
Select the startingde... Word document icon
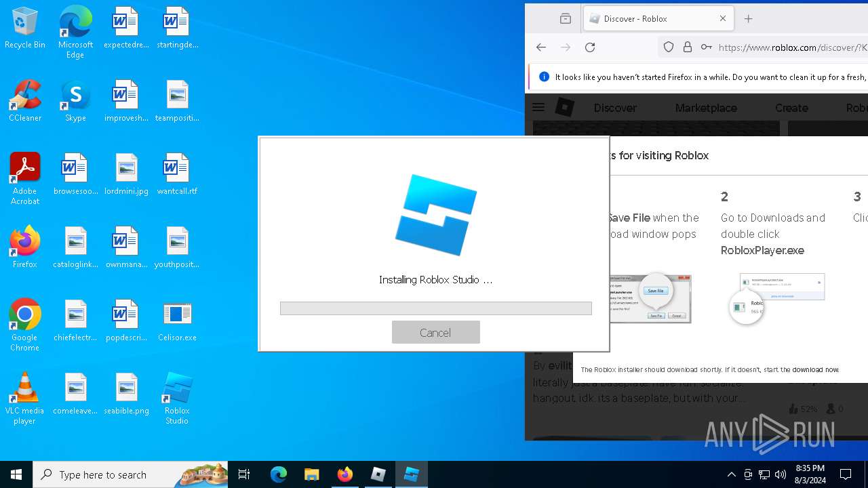(177, 28)
